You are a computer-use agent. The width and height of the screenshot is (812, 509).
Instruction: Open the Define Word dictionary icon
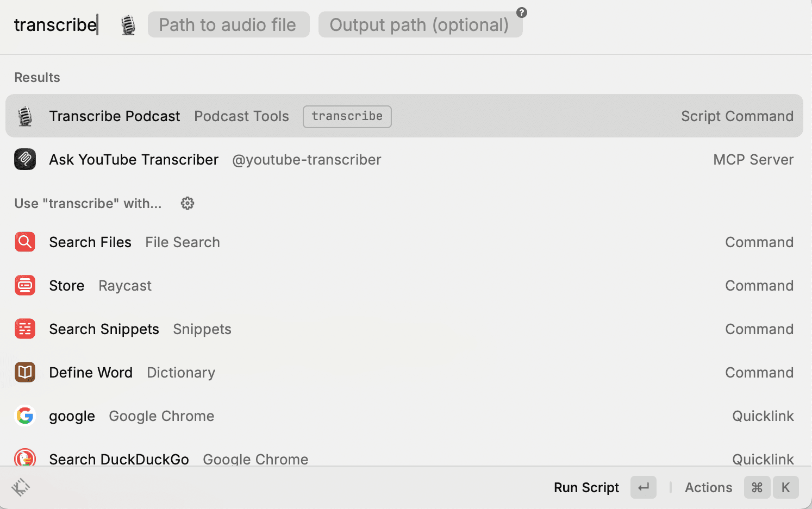[x=25, y=372]
